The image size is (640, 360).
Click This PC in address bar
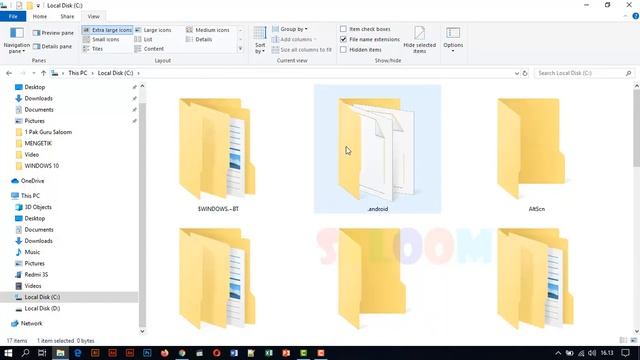[x=78, y=73]
